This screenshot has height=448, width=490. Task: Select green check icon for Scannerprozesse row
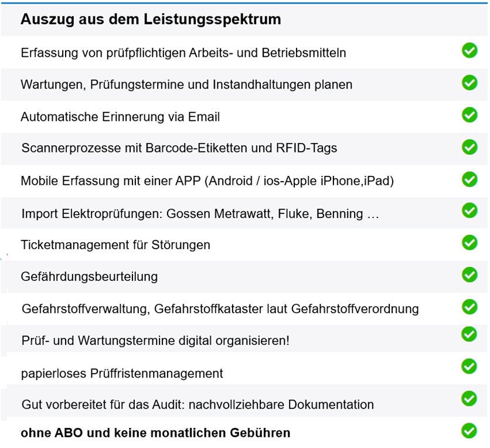pos(469,147)
